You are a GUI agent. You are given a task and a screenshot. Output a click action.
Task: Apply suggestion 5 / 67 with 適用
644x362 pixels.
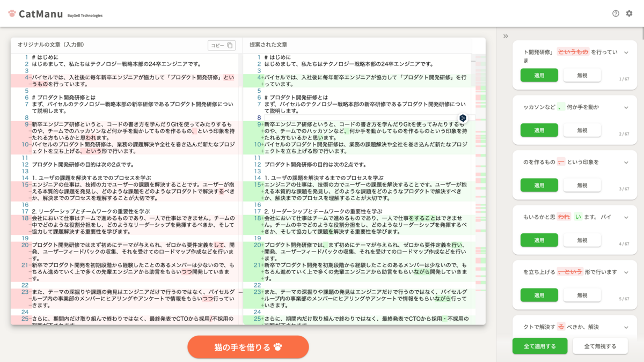tap(539, 295)
